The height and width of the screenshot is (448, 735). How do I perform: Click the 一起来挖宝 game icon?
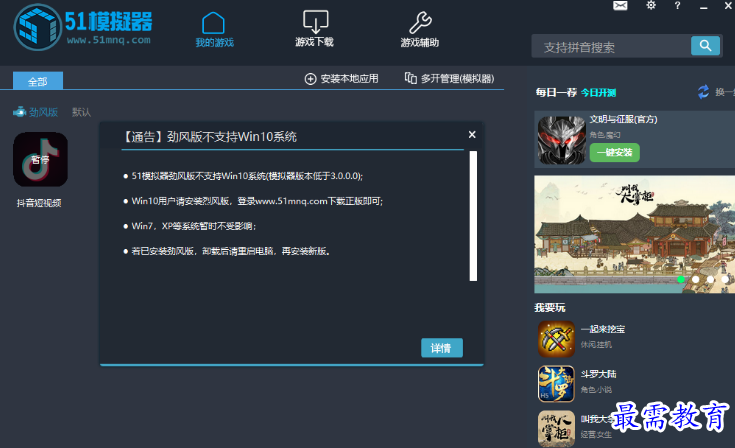[x=556, y=339]
